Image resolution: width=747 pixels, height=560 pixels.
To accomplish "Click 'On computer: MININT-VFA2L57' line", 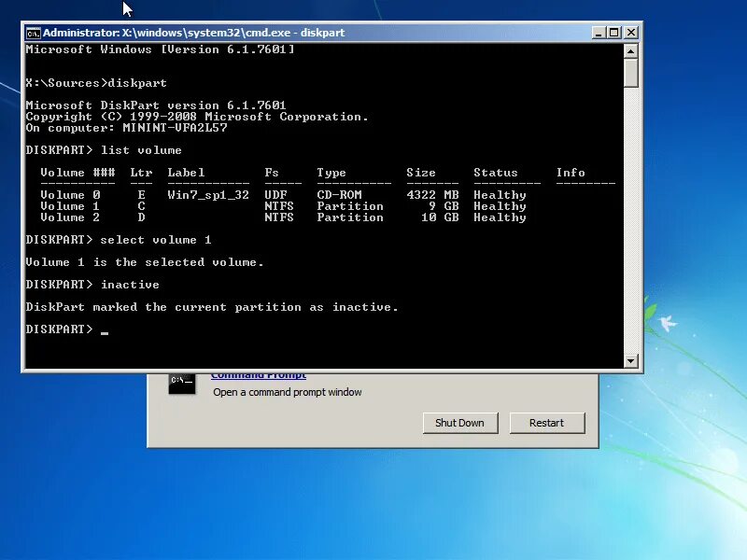I will coord(126,128).
